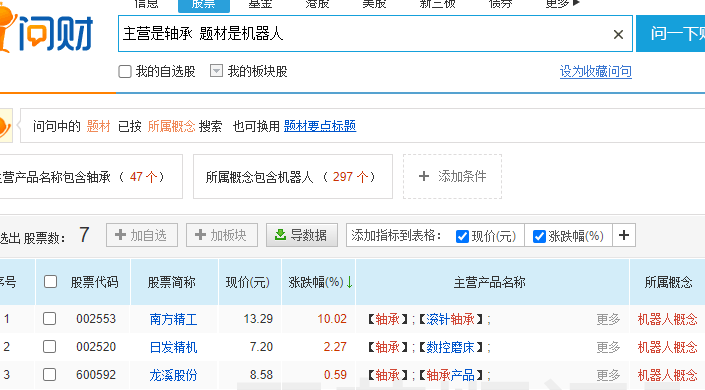Viewport: 705px width, 390px height.
Task: Click the 主营产品名称包含轴承 condition box
Action: pos(90,176)
